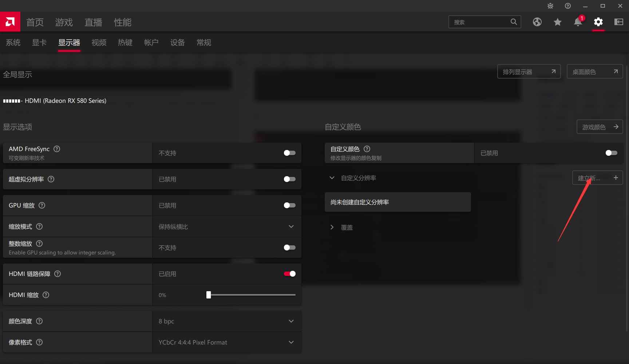Image resolution: width=629 pixels, height=364 pixels.
Task: Click the favorites star icon
Action: (x=557, y=22)
